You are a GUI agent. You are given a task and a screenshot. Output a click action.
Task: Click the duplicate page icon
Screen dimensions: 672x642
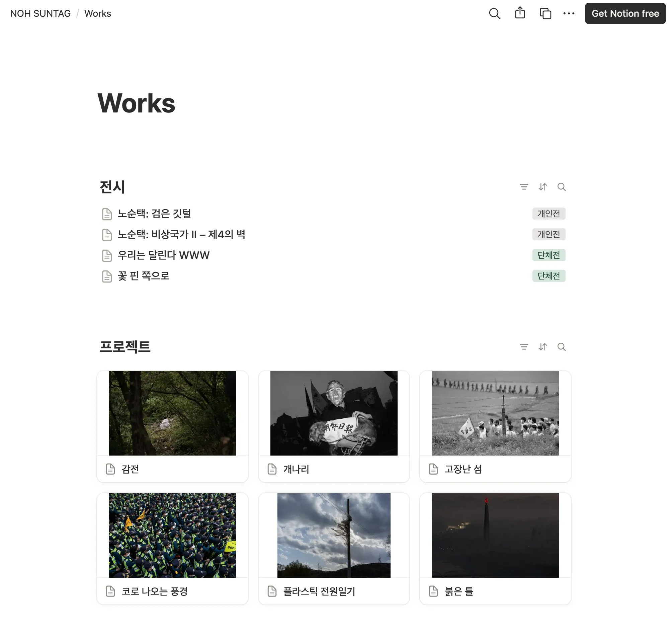coord(545,13)
